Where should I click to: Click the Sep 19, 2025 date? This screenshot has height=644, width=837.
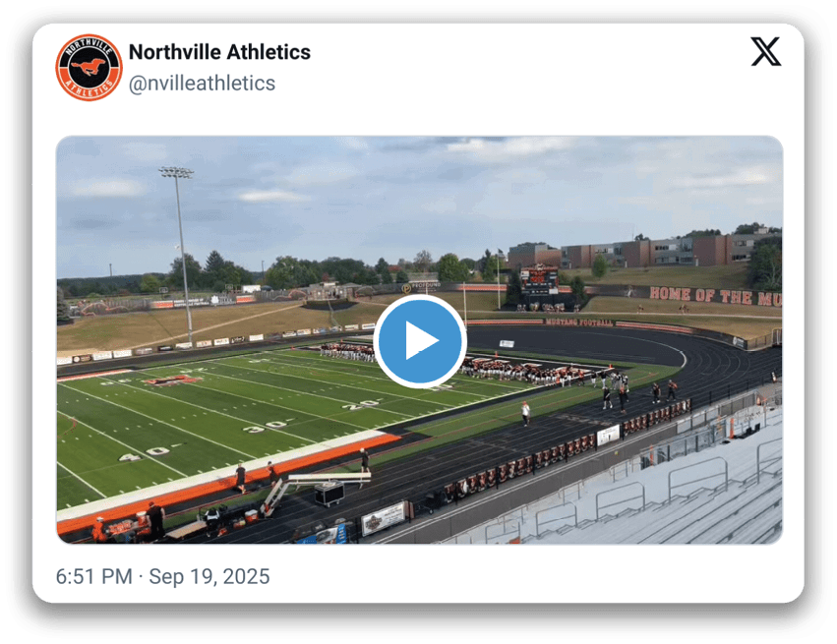209,576
